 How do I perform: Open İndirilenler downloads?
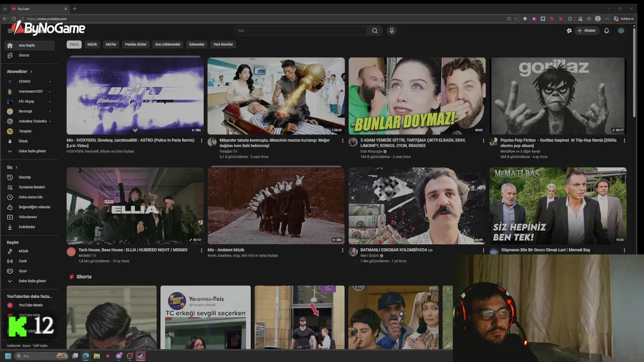[29, 227]
